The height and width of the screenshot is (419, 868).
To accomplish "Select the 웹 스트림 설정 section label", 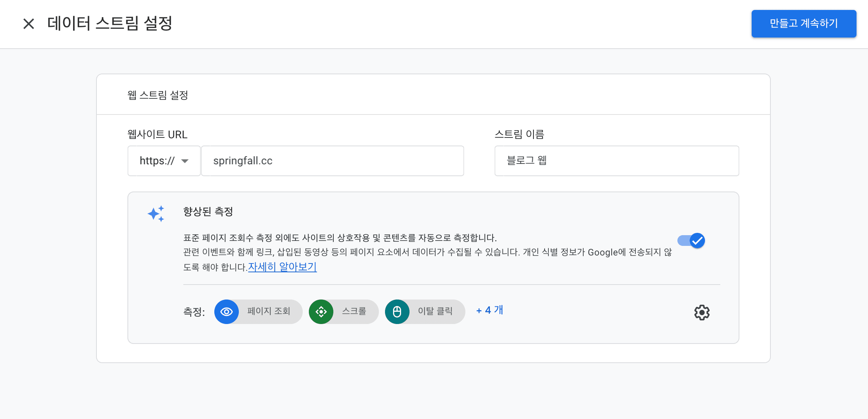I will pos(157,95).
